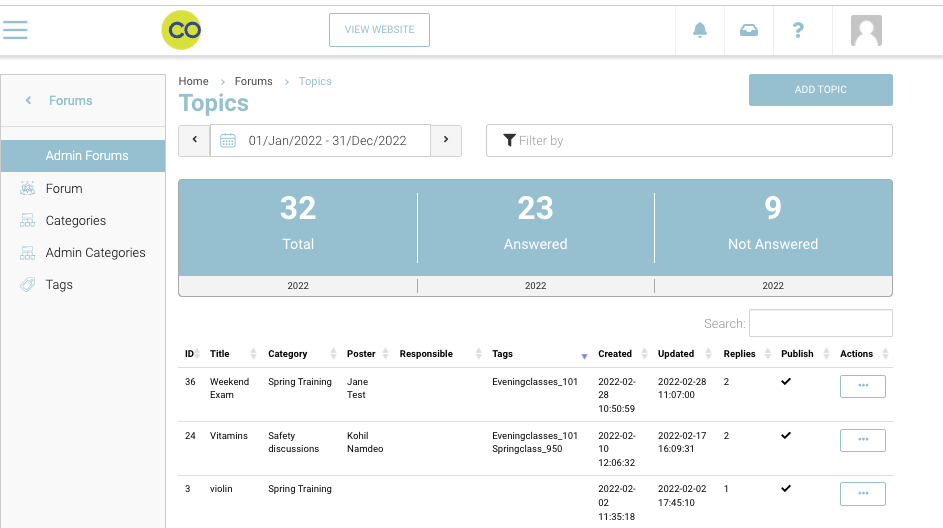
Task: Open the hamburger menu icon
Action: point(15,29)
